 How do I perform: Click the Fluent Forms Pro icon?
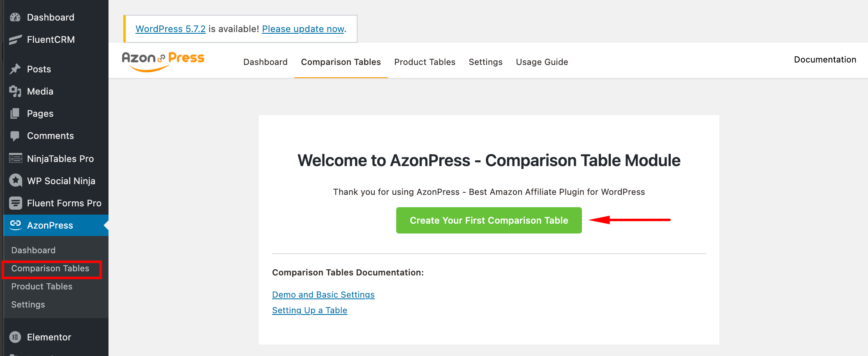[15, 203]
